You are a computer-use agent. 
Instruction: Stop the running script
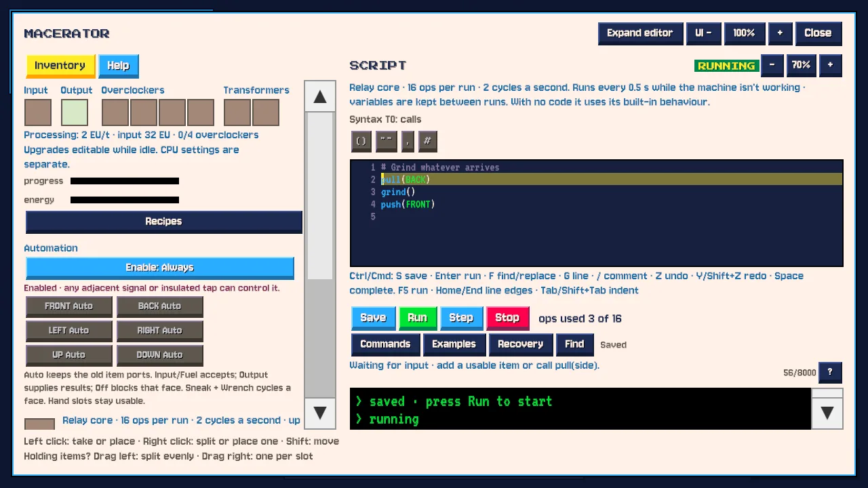[x=507, y=318]
